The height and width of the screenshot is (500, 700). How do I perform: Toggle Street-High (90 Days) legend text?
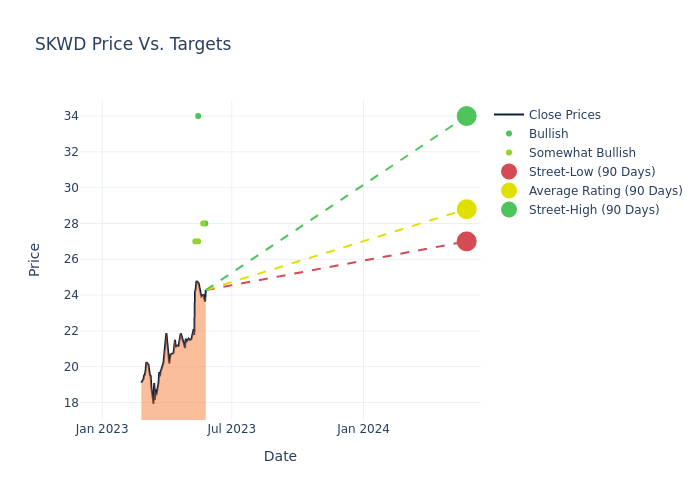pos(594,210)
